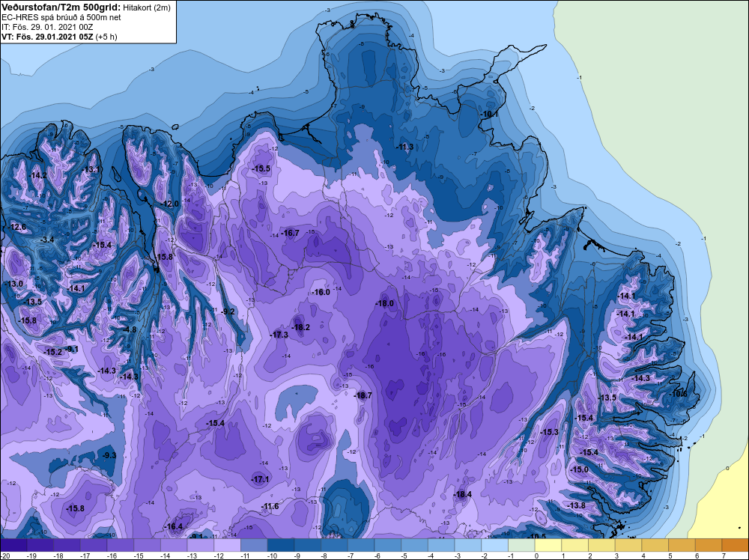Viewport: 749px width, 560px height.
Task: Click the -15.0 temperature label
Action: coord(580,469)
